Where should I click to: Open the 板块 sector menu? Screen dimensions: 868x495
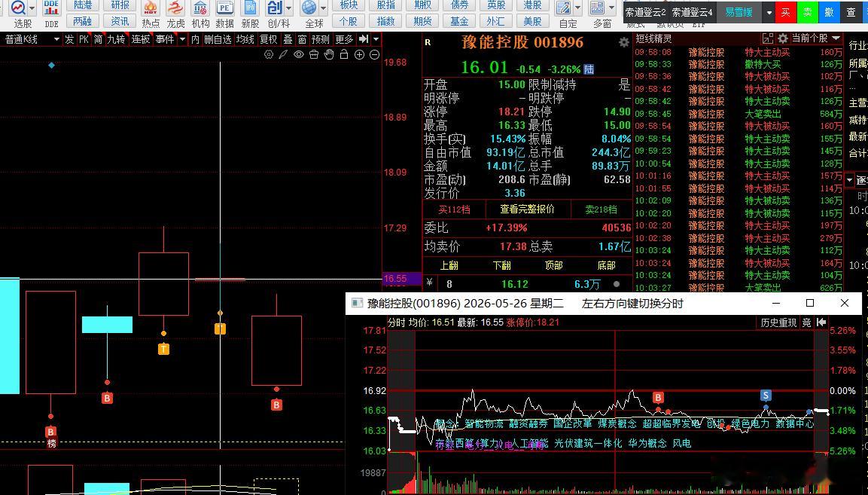[x=349, y=5]
